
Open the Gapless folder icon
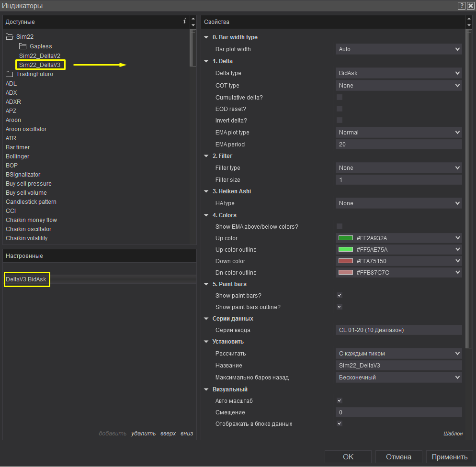23,46
